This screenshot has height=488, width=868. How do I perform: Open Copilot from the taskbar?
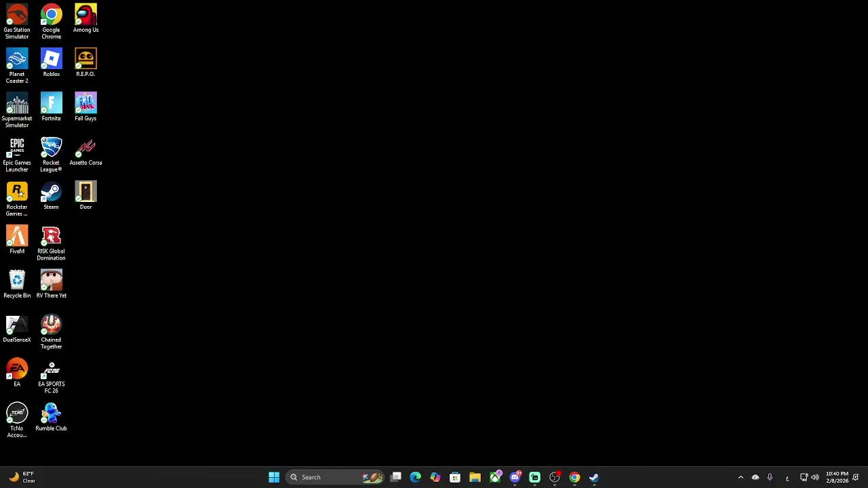(x=435, y=477)
